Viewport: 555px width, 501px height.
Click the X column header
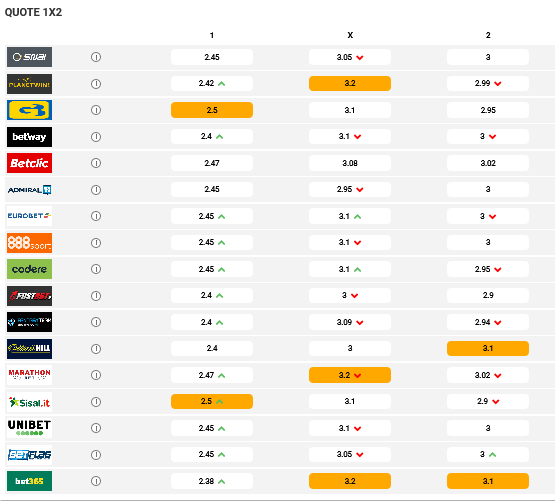click(350, 35)
